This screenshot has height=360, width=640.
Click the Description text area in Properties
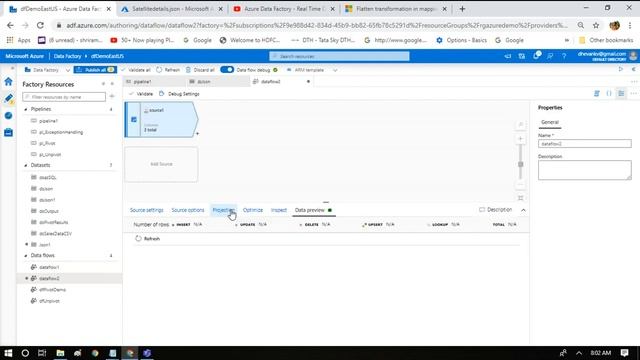tap(584, 170)
